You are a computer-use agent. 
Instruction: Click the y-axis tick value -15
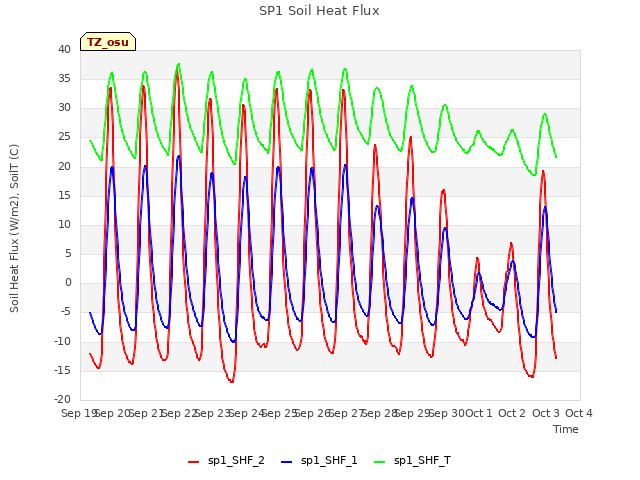pyautogui.click(x=62, y=370)
